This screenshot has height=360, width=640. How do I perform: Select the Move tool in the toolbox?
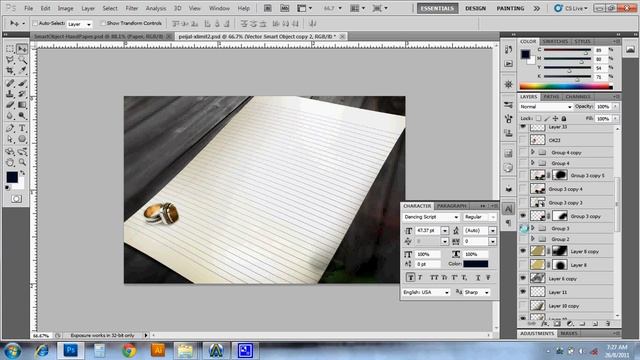click(22, 49)
